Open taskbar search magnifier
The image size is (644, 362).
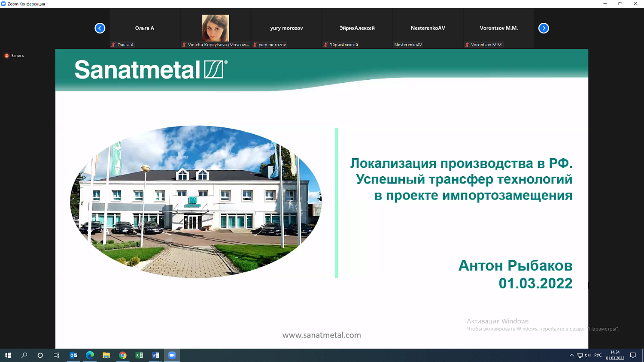tap(24, 355)
